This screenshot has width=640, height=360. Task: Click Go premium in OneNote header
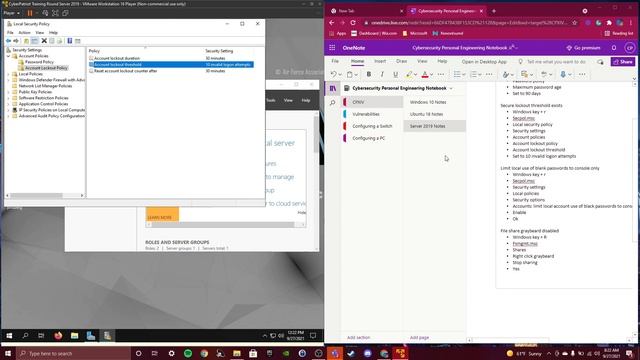click(583, 48)
